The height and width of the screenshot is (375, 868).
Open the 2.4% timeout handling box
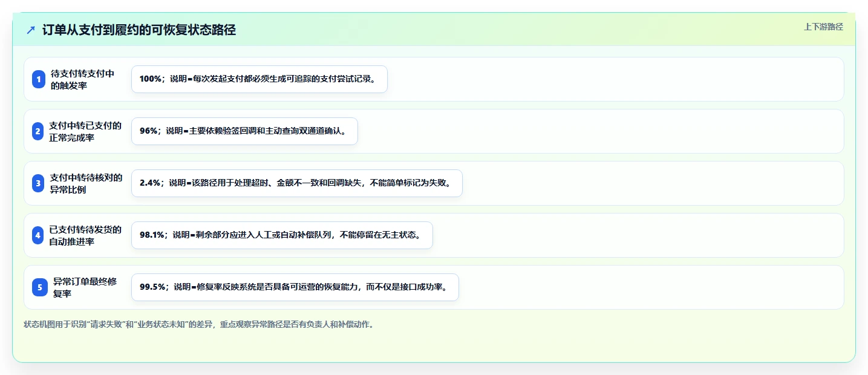pos(297,183)
